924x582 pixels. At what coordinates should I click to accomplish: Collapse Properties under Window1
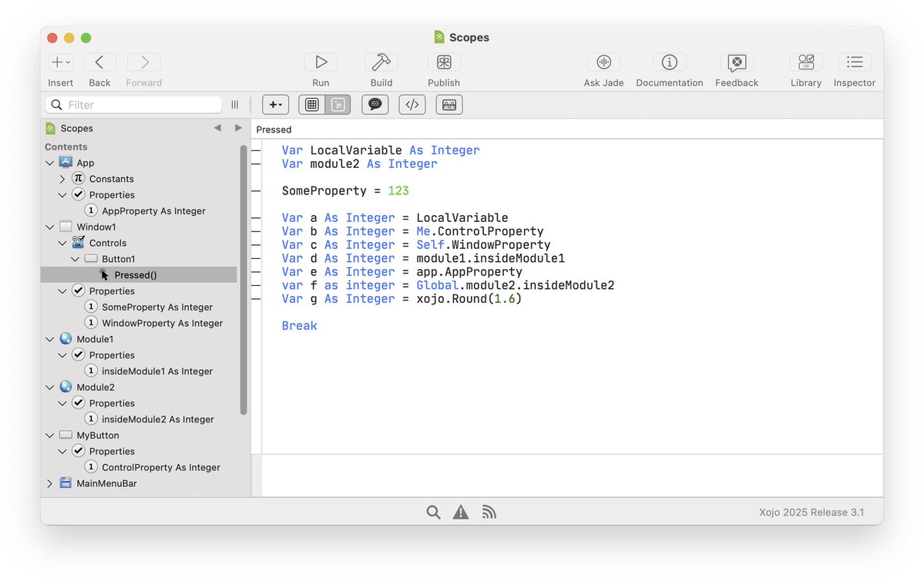[x=62, y=291]
